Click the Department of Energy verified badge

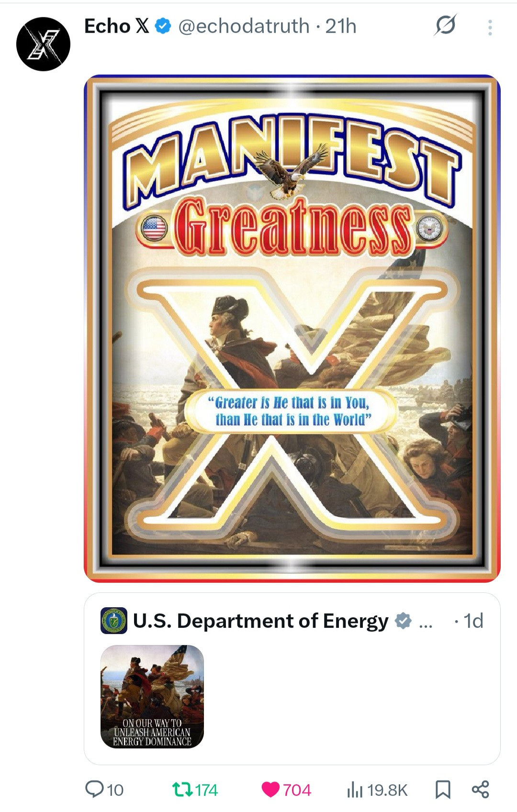(x=403, y=621)
